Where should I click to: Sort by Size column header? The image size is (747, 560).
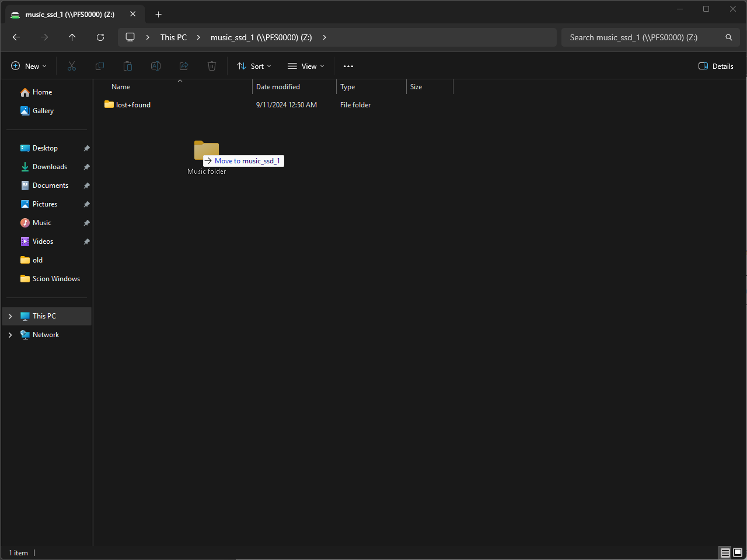(430, 87)
